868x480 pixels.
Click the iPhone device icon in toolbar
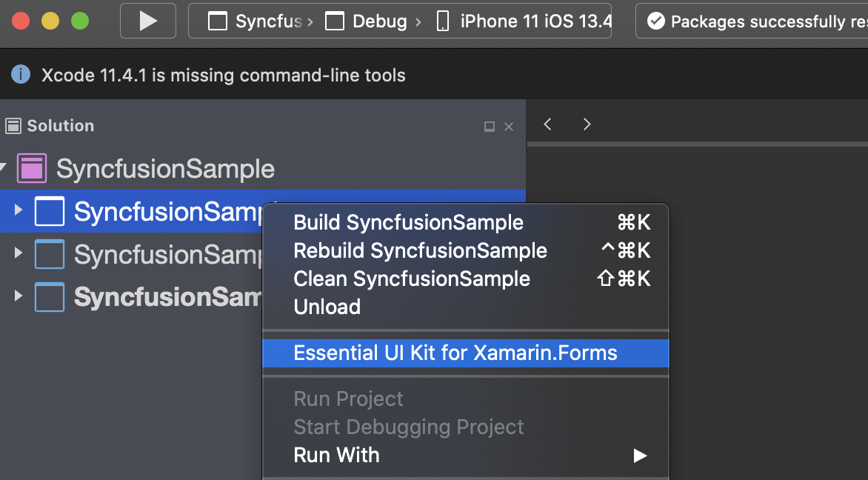pyautogui.click(x=442, y=21)
